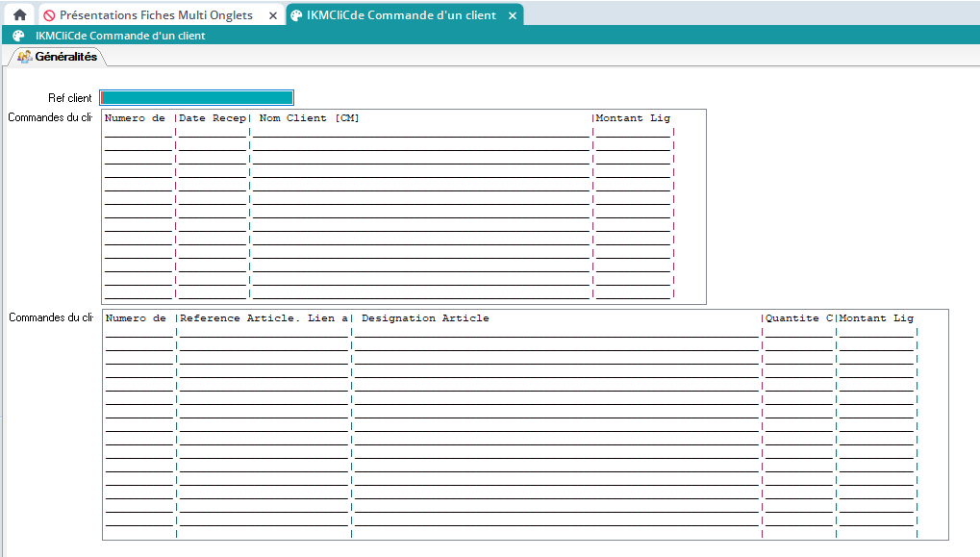Image resolution: width=980 pixels, height=557 pixels.
Task: Click first row Nom Client cell in upper table
Action: tap(421, 132)
